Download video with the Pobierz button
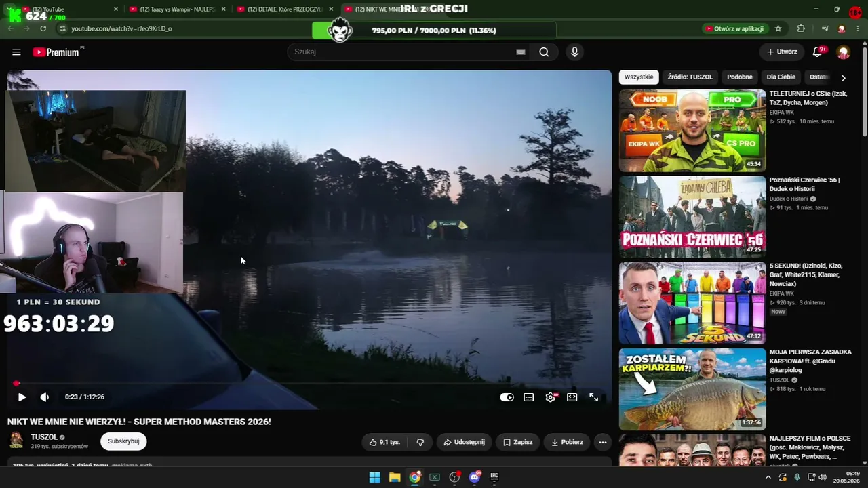Screen dimensions: 868x488 pyautogui.click(x=567, y=442)
